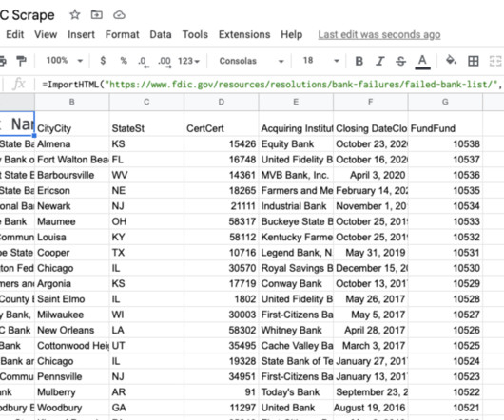Screen dimensions: 504x420
Task: Open the Help menu
Action: (292, 34)
